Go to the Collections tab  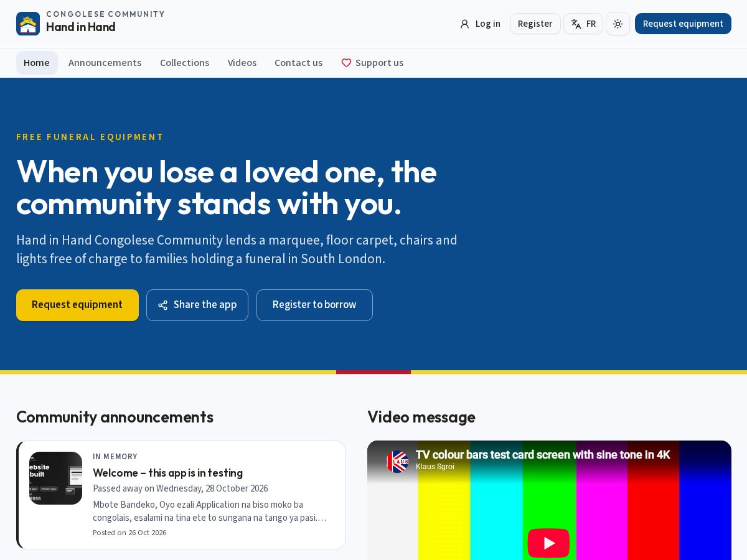click(184, 63)
